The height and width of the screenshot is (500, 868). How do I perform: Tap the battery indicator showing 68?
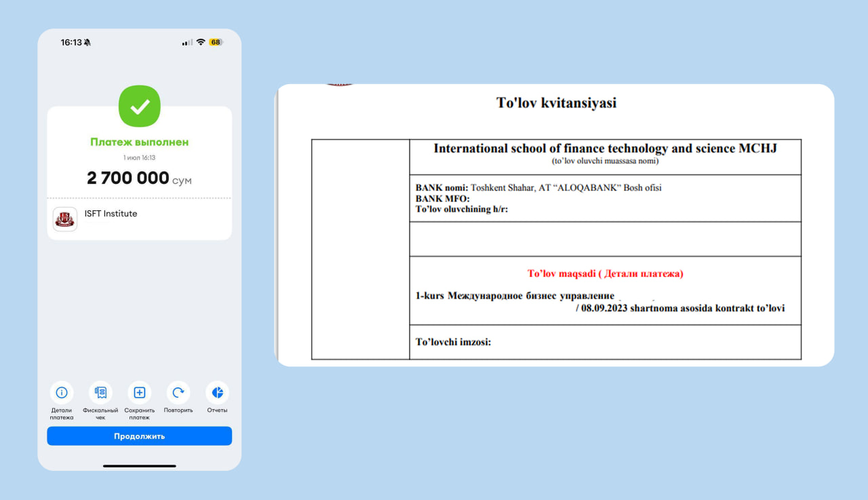pyautogui.click(x=216, y=42)
